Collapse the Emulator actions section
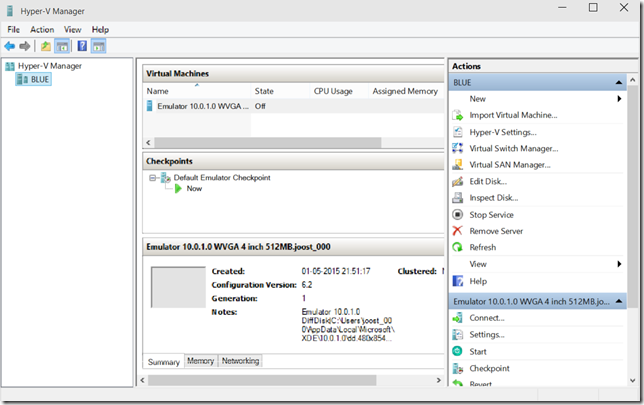 (x=619, y=301)
